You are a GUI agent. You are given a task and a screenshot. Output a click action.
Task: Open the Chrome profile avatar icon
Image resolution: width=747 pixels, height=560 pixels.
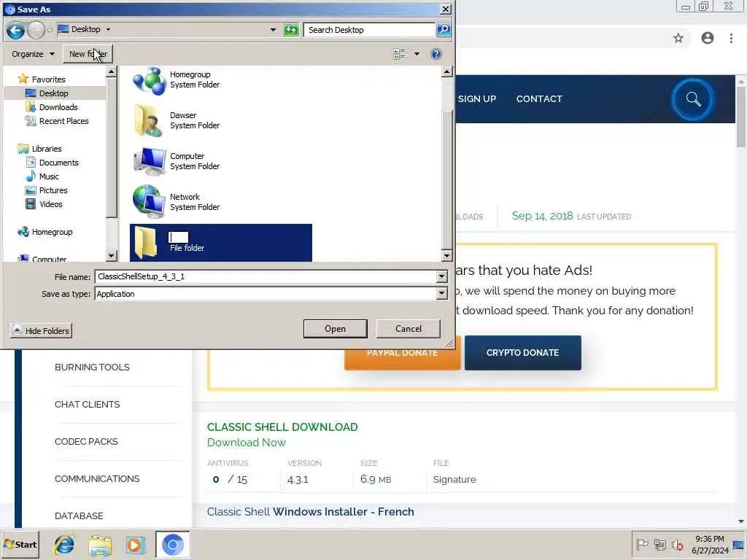(708, 38)
